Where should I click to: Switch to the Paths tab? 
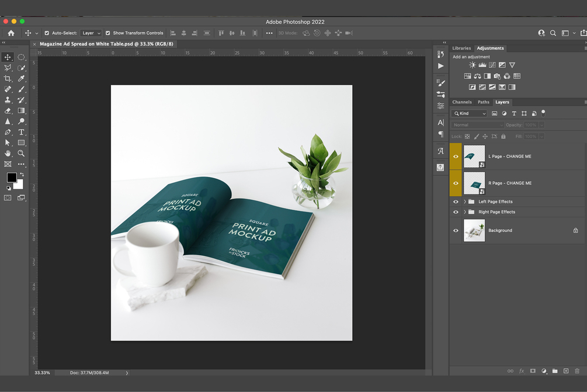click(x=483, y=102)
